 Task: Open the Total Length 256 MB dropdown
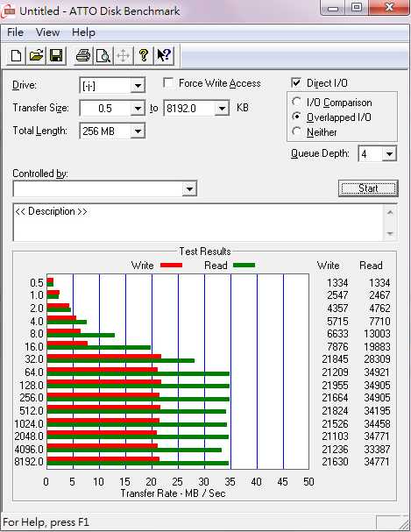click(x=138, y=131)
